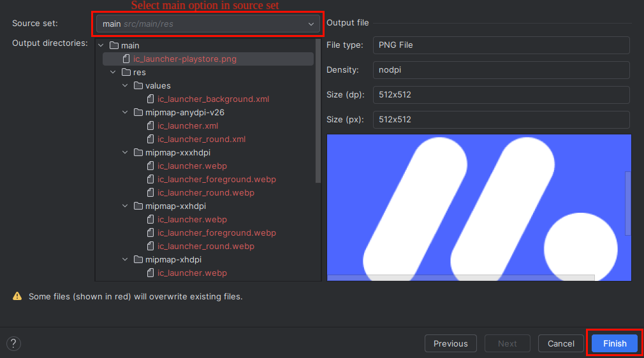
Task: Open the Source set dropdown
Action: point(209,24)
